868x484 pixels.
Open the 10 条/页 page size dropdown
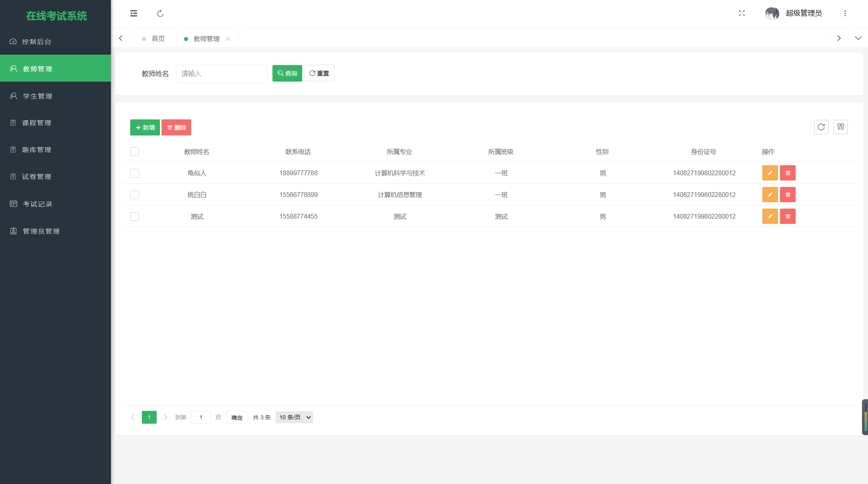pyautogui.click(x=294, y=417)
